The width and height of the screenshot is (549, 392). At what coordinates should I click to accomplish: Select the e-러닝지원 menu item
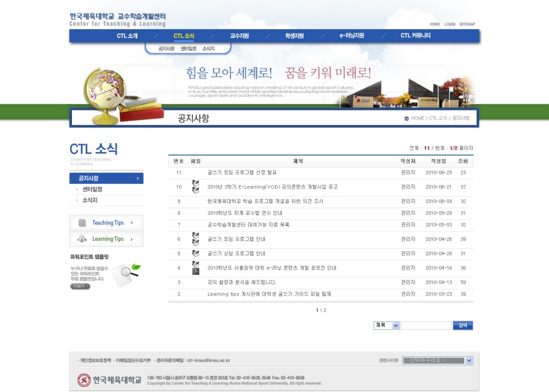[351, 36]
